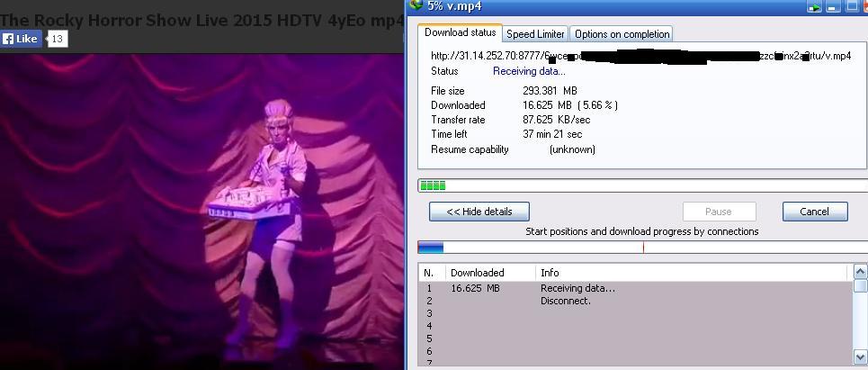868x370 pixels.
Task: Click the download URL text
Action: click(640, 56)
